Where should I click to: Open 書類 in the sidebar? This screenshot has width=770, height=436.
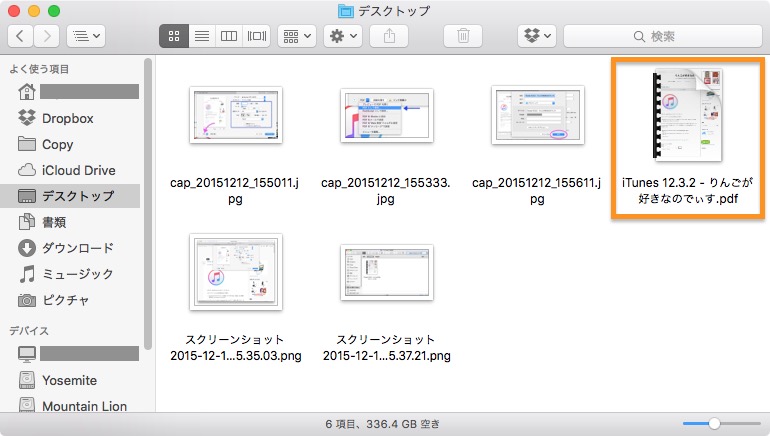(70, 222)
